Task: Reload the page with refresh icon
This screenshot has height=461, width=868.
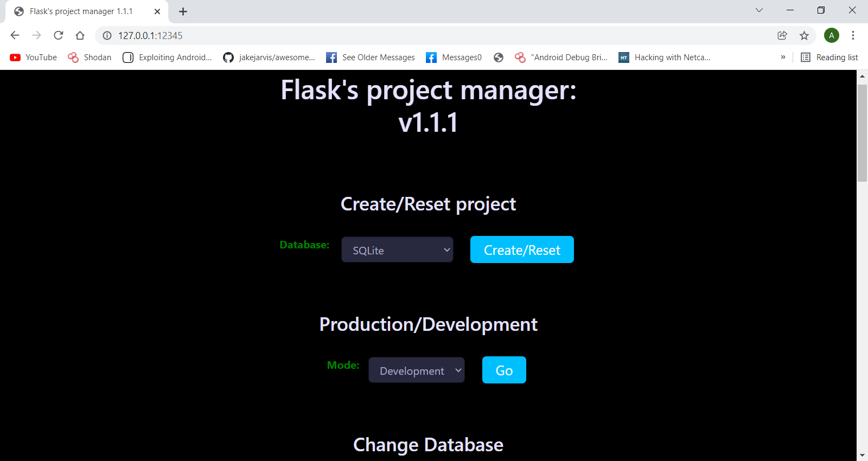Action: (59, 35)
